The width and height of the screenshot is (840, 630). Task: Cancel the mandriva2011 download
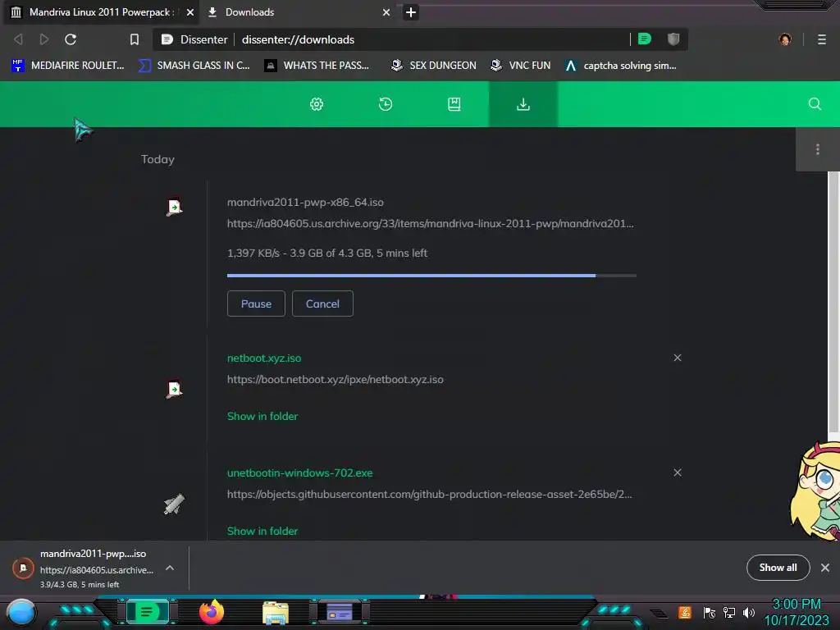322,304
